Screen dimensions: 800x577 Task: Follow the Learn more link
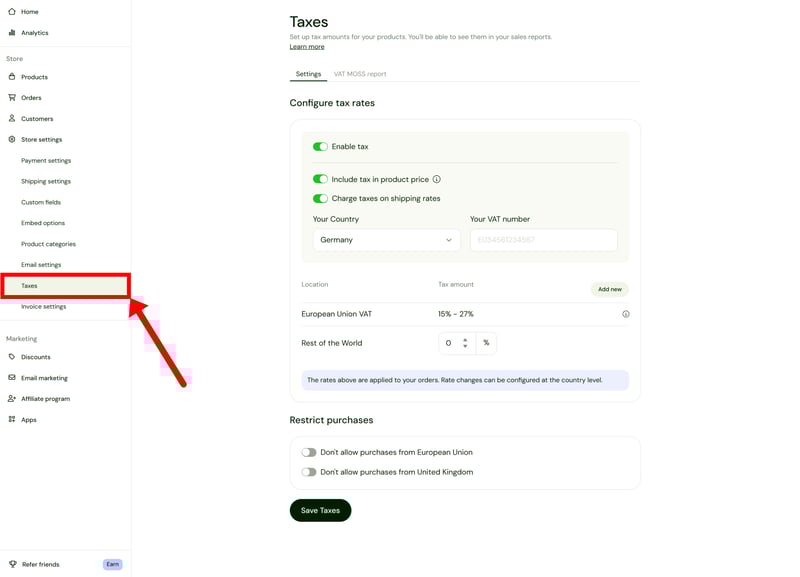tap(307, 47)
